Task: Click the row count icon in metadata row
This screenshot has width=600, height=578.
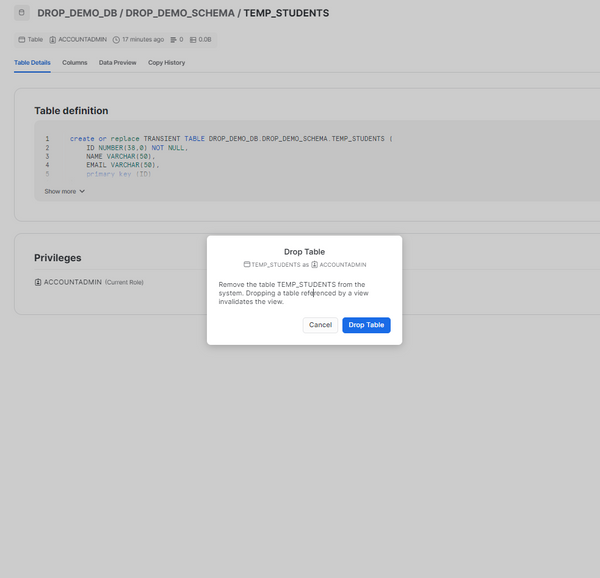Action: pyautogui.click(x=172, y=40)
